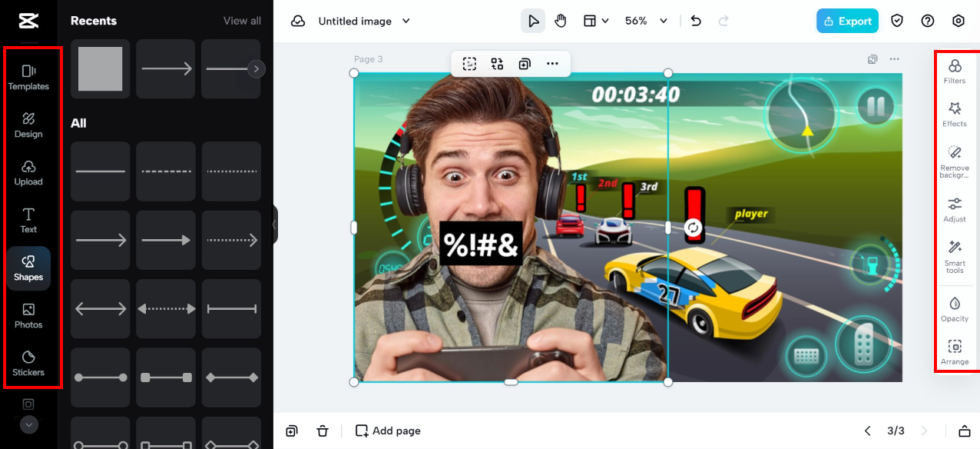The height and width of the screenshot is (449, 980).
Task: Open the shield privacy icon
Action: point(897,22)
